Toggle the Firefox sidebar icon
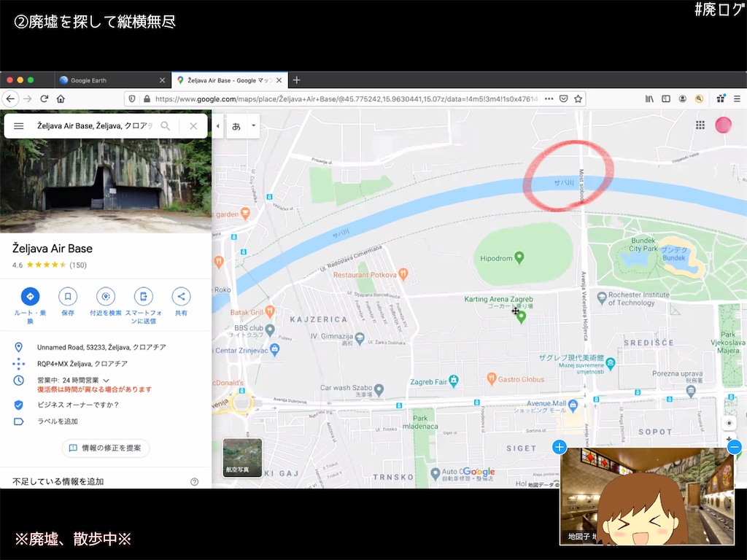 pos(666,99)
